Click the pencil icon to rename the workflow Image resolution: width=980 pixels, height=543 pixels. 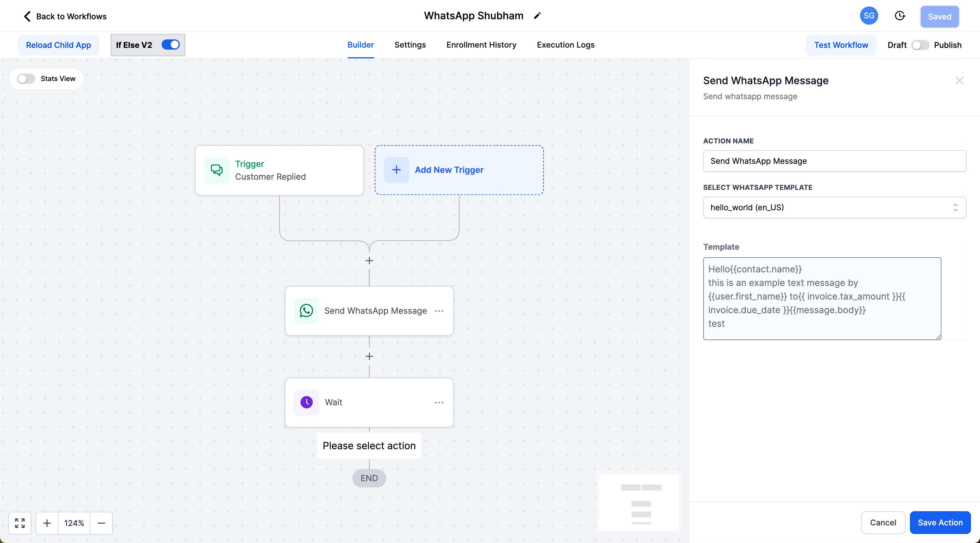click(x=537, y=16)
